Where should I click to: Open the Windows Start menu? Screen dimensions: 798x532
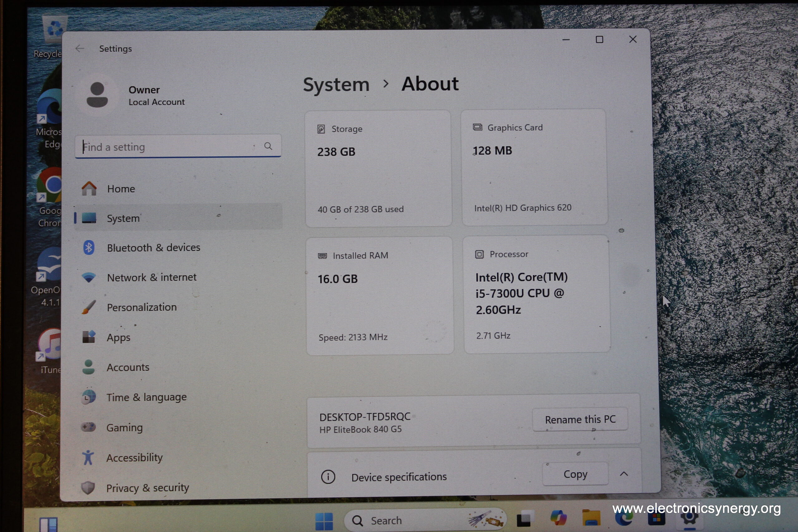pos(324,521)
